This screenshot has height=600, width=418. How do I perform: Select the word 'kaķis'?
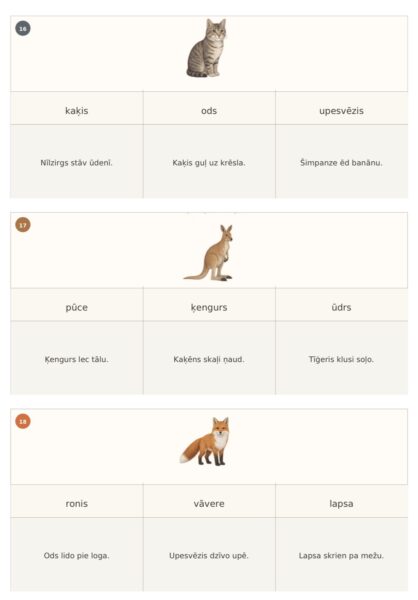(x=77, y=111)
